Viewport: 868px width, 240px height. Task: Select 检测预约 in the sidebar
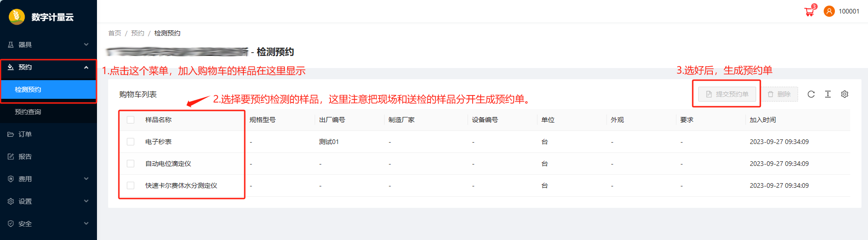point(28,89)
